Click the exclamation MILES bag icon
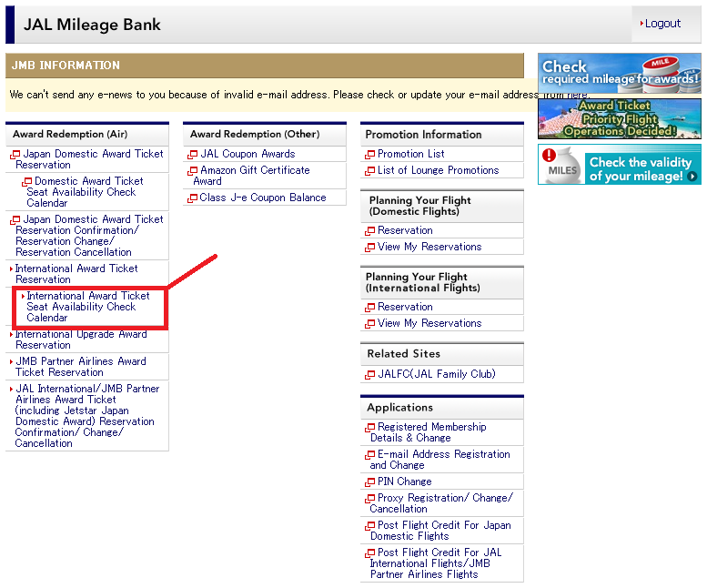Image resolution: width=707 pixels, height=588 pixels. click(x=560, y=165)
